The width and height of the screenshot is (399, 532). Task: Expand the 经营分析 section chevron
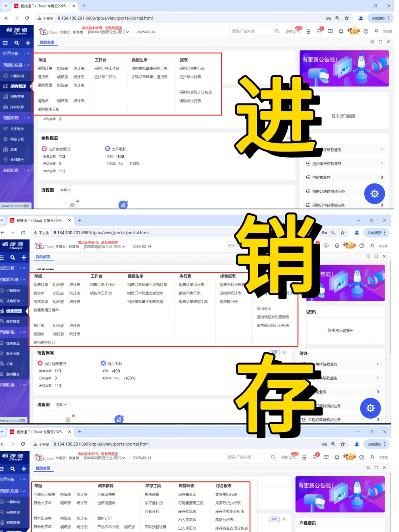pos(28,54)
